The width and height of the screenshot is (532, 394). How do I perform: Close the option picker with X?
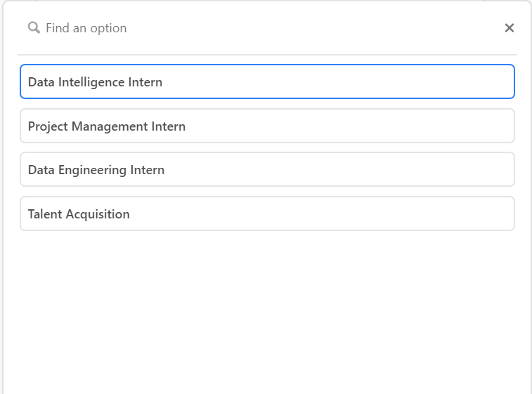510,28
